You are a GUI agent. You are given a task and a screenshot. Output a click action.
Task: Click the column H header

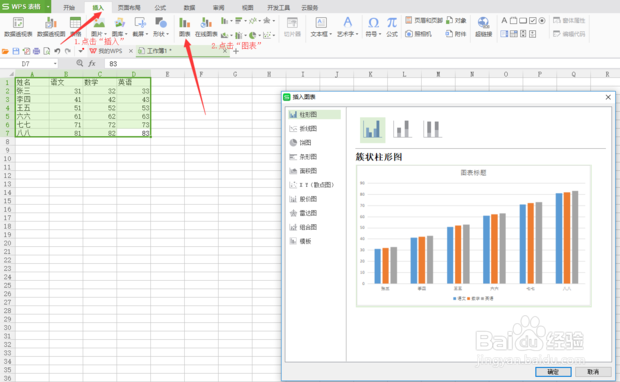[269, 74]
